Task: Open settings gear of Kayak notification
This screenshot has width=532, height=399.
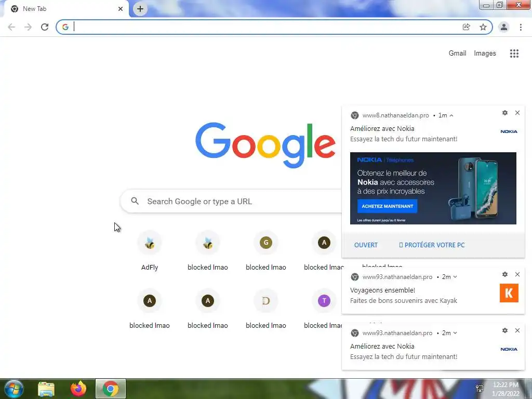Action: tap(505, 274)
